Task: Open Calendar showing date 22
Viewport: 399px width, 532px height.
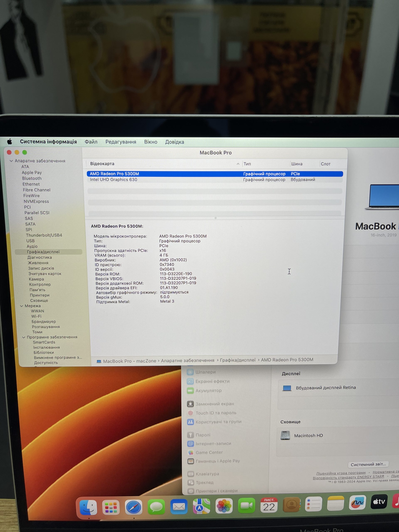Action: click(269, 505)
